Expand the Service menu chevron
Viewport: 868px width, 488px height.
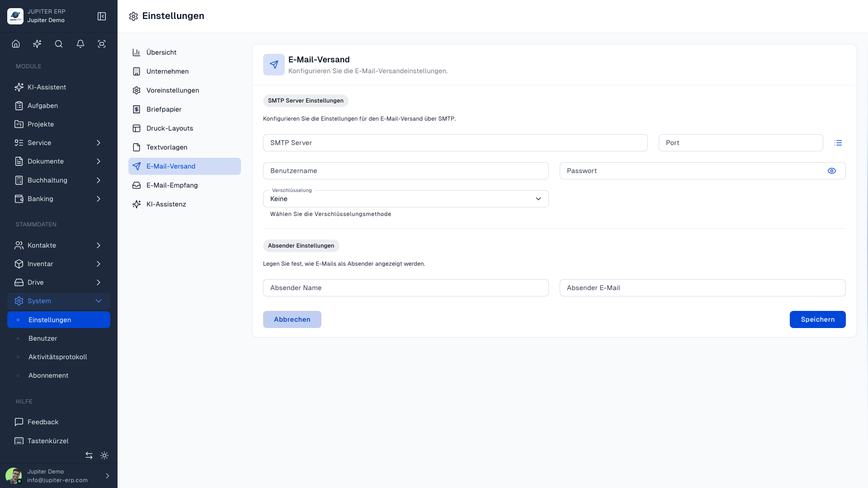click(x=99, y=143)
